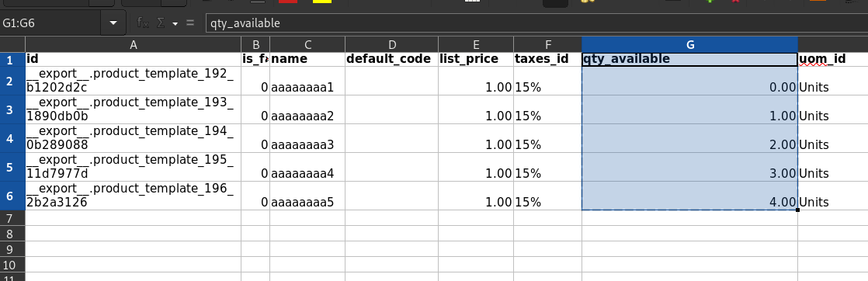This screenshot has height=281, width=868.
Task: Click the 'name' header cell
Action: [307, 60]
